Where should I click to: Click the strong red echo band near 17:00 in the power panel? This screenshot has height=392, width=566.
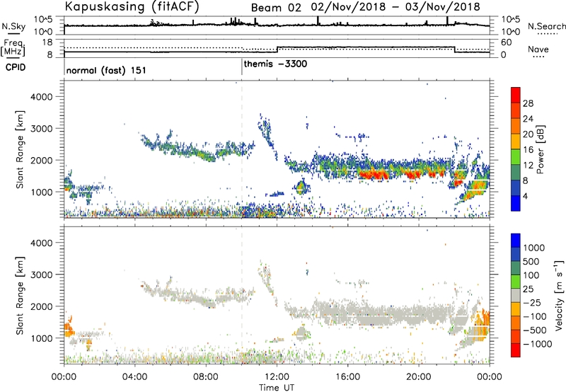pos(374,175)
